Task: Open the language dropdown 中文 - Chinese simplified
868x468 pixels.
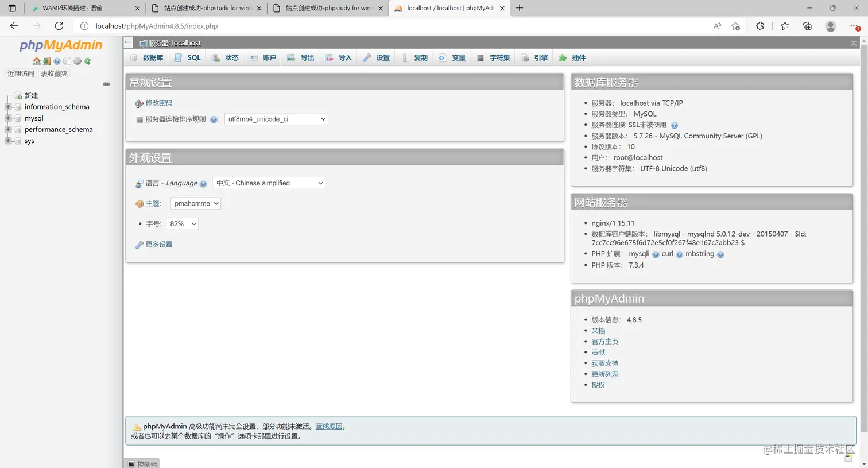Action: point(269,183)
